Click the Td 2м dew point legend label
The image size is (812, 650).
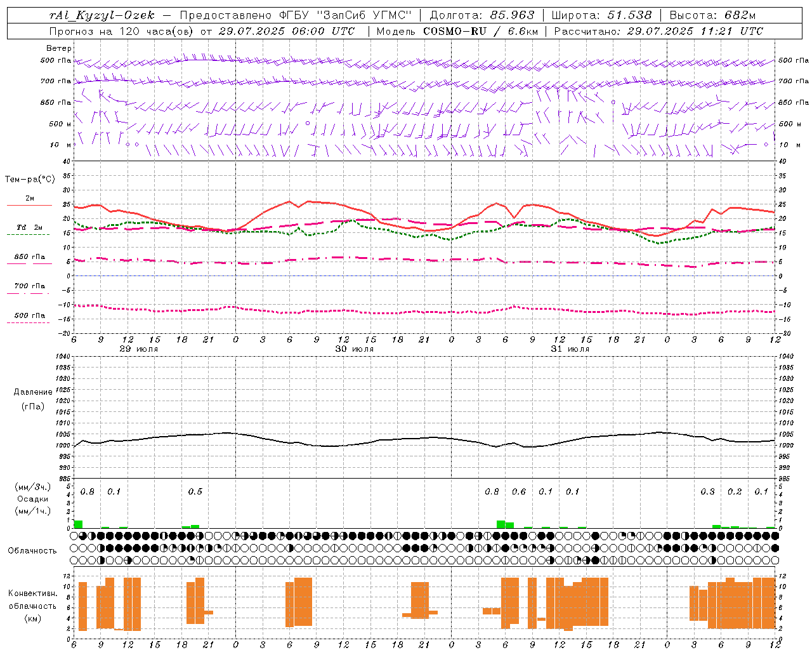[x=30, y=227]
